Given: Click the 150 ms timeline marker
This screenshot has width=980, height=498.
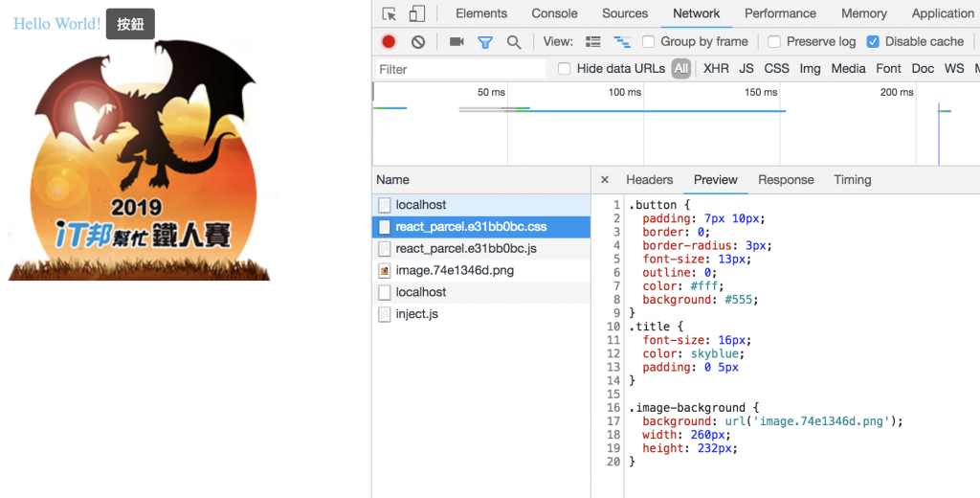Looking at the screenshot, I should pos(761,92).
